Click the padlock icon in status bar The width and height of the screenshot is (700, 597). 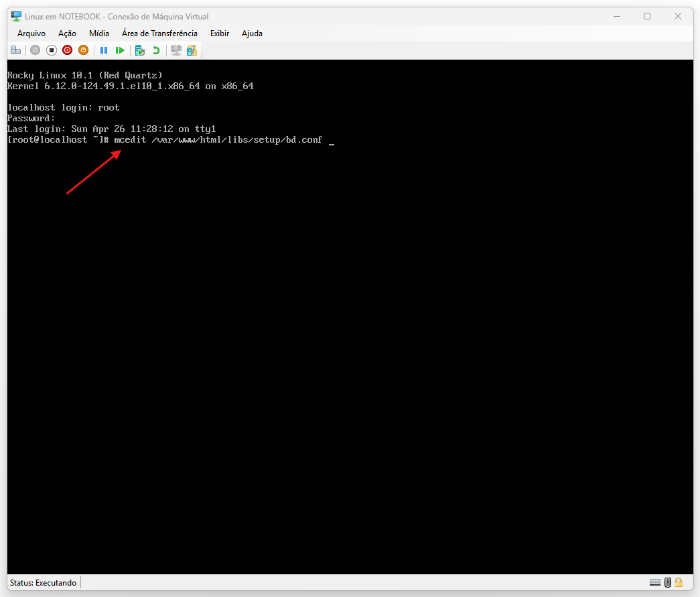679,582
